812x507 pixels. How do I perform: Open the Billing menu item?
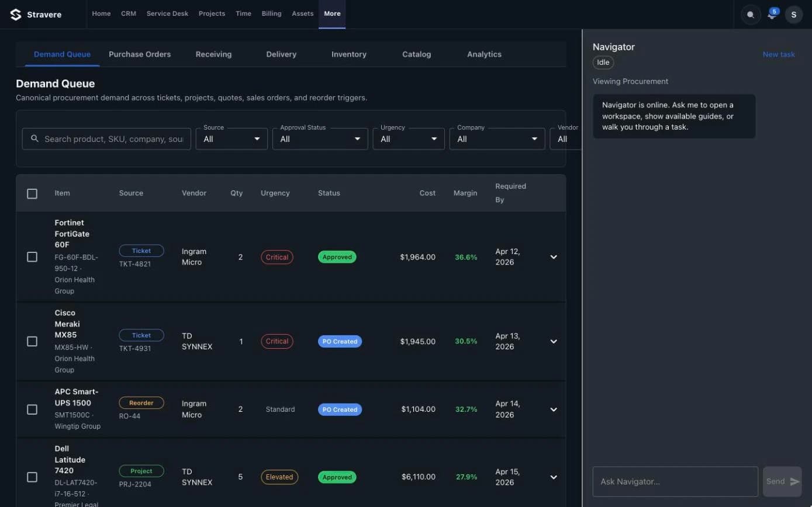pyautogui.click(x=271, y=13)
